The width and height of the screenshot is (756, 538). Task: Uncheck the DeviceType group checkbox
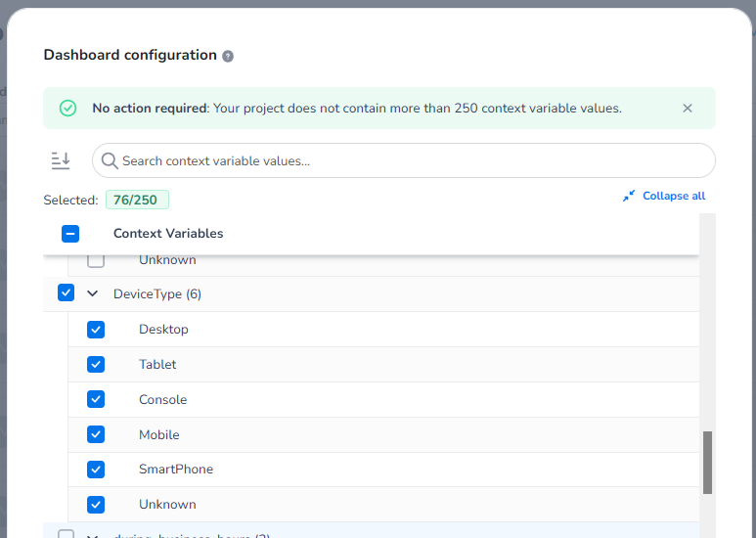[x=67, y=292]
